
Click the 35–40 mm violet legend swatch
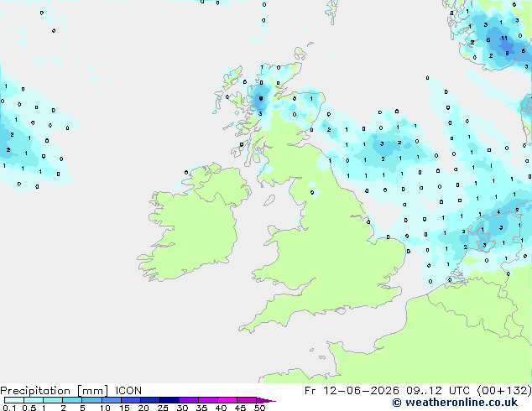[207, 400]
